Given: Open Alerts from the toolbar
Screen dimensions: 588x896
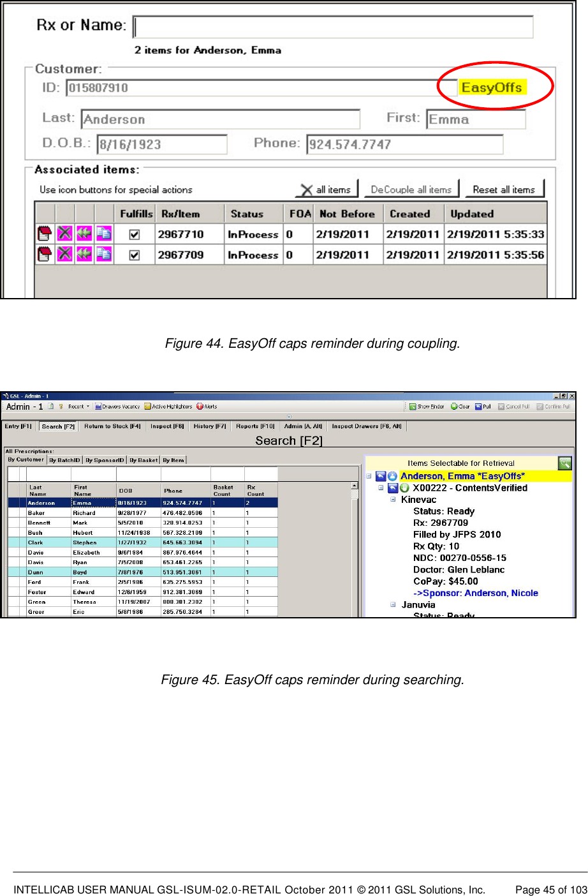Looking at the screenshot, I should click(205, 407).
